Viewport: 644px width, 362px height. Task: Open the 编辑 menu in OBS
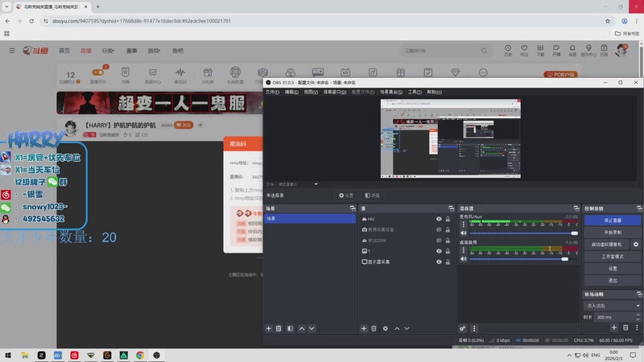coord(291,92)
